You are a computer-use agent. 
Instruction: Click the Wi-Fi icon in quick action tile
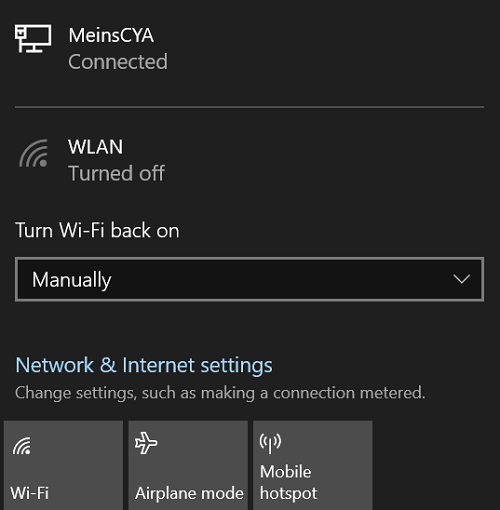pos(22,446)
